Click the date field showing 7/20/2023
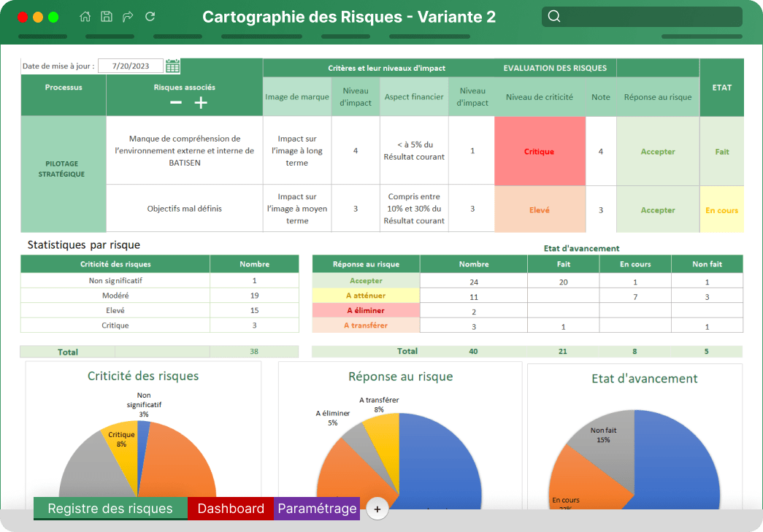The image size is (763, 532). click(x=131, y=66)
